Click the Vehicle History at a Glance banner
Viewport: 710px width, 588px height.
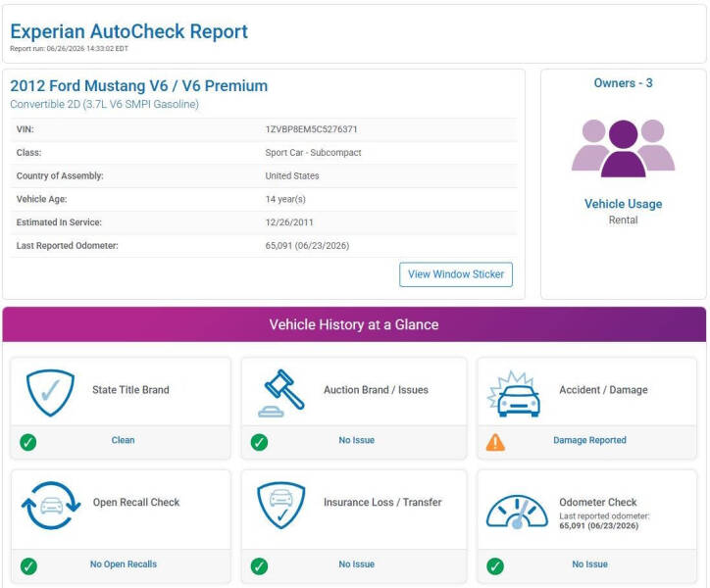[x=354, y=324]
